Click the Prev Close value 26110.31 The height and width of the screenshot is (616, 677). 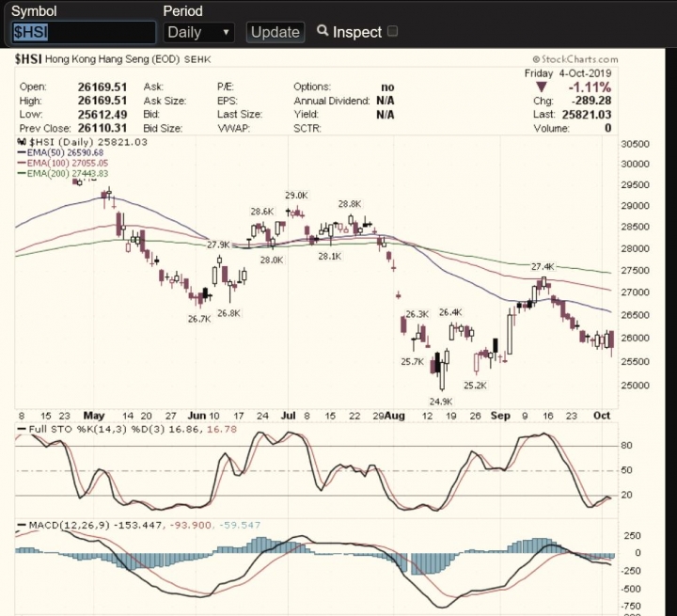102,128
